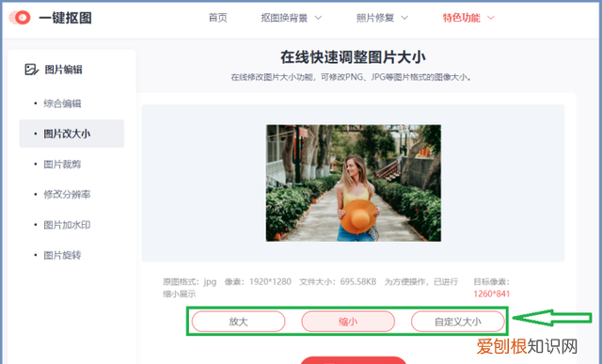The height and width of the screenshot is (364, 602).
Task: Open the 特色功能 menu
Action: tap(461, 18)
